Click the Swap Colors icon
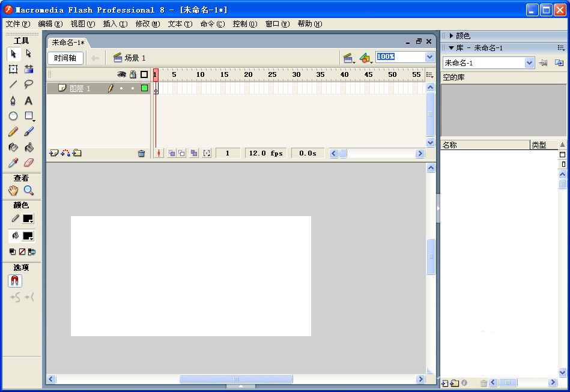 (x=32, y=252)
